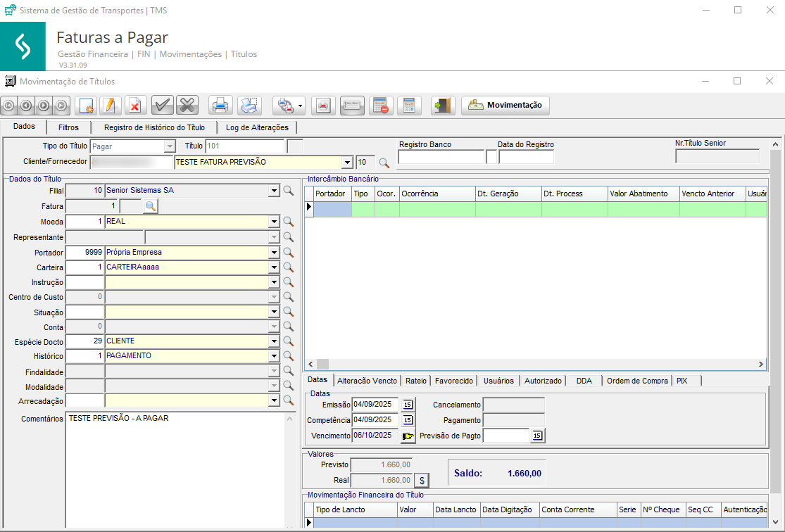This screenshot has width=785, height=532.
Task: Click the Intercâmbio Bancário horizontal scrollbar
Action: pos(535,364)
